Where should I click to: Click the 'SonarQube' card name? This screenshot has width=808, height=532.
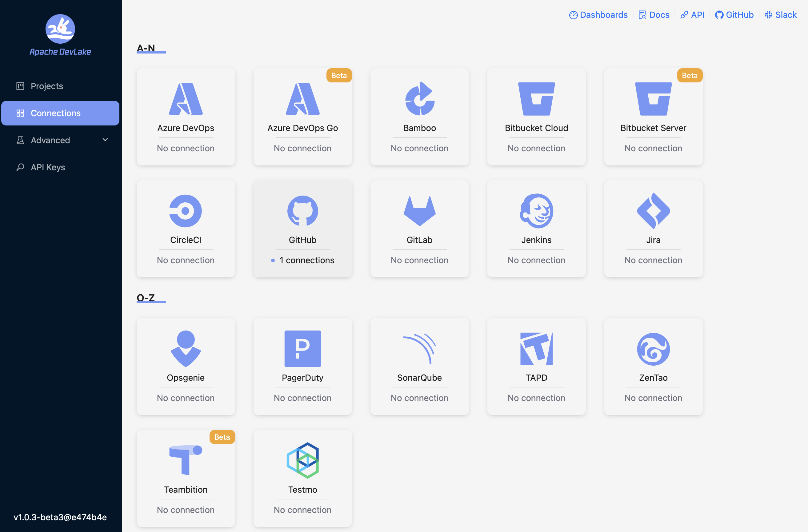(x=420, y=378)
